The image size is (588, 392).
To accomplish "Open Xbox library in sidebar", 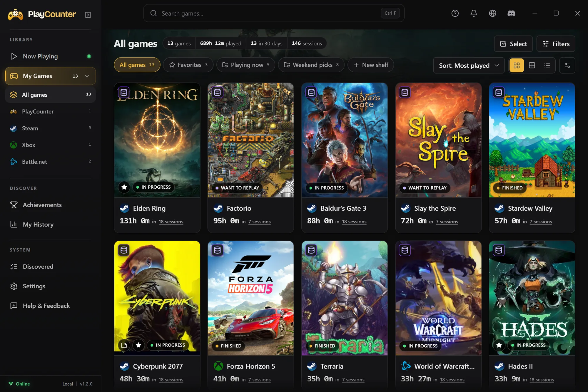I will pos(50,145).
